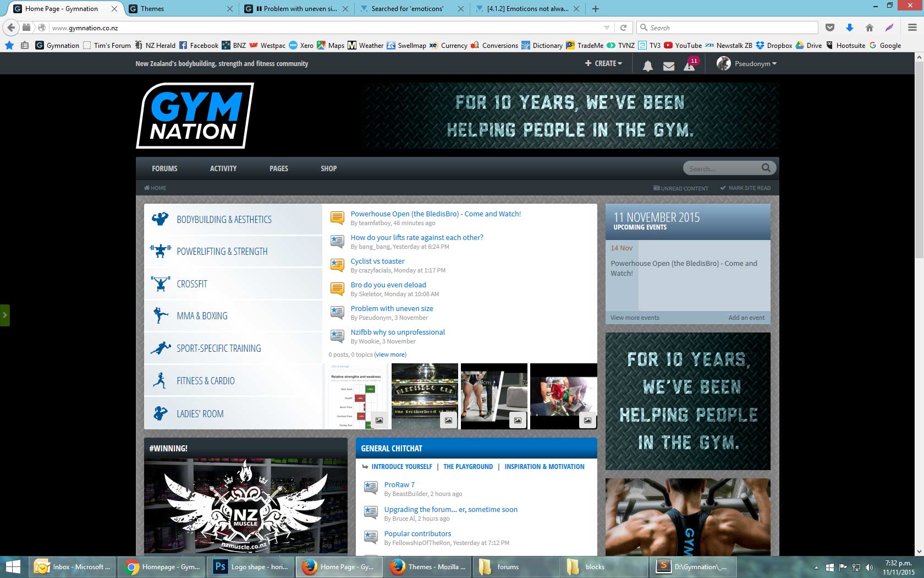
Task: Click the View more events link
Action: [x=635, y=318]
